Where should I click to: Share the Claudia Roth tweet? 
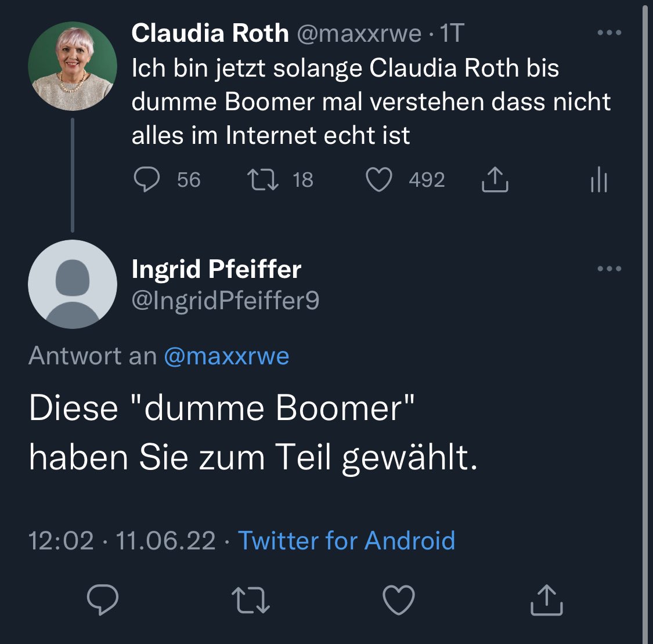point(495,180)
